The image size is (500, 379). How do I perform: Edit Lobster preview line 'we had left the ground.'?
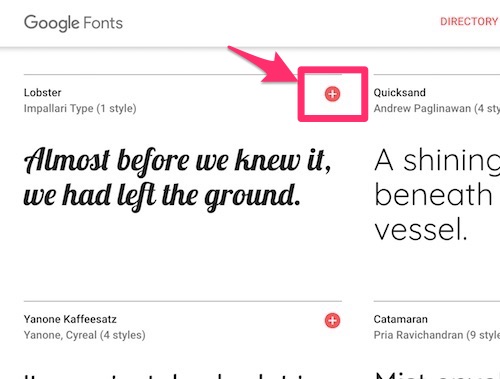(162, 196)
